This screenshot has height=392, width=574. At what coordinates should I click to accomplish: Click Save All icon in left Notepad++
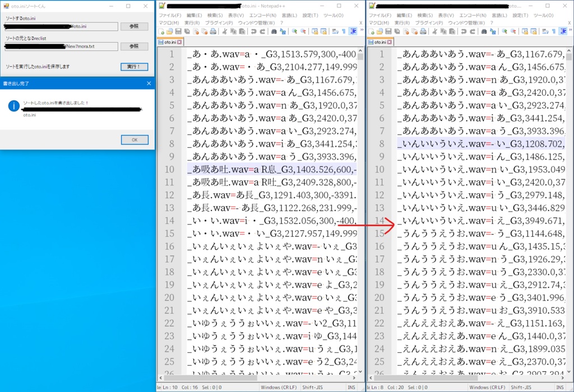[x=187, y=31]
